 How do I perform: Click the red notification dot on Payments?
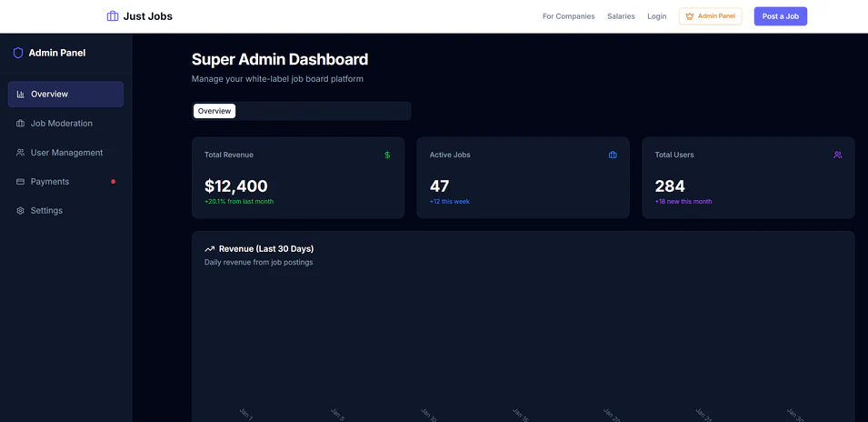(x=113, y=182)
